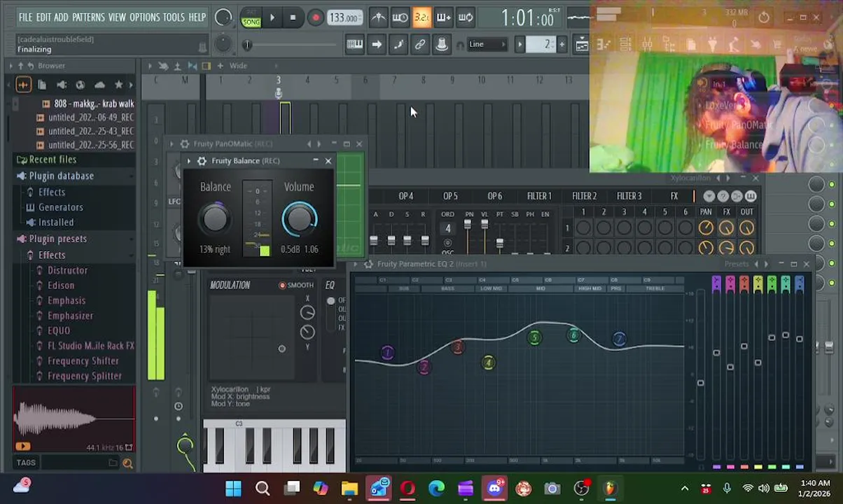Switch to the FX tab in Xylocarillon
The height and width of the screenshot is (504, 843).
674,197
